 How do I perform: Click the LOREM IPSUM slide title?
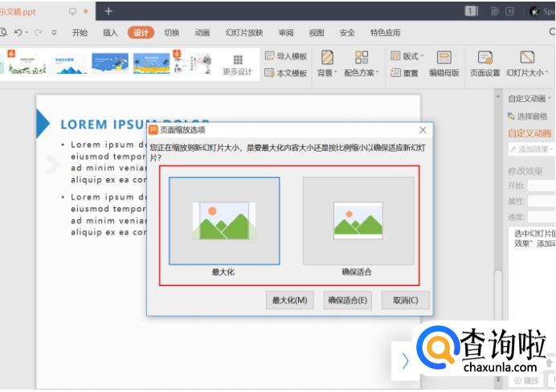pos(134,124)
